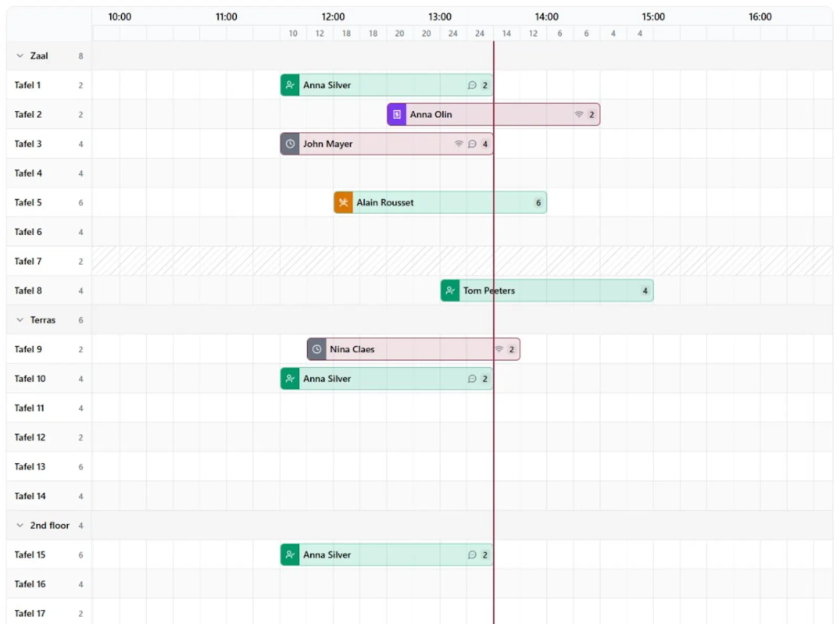Click the comment icon on Tafel 1 reservation
Image resolution: width=840 pixels, height=624 pixels.
click(472, 85)
